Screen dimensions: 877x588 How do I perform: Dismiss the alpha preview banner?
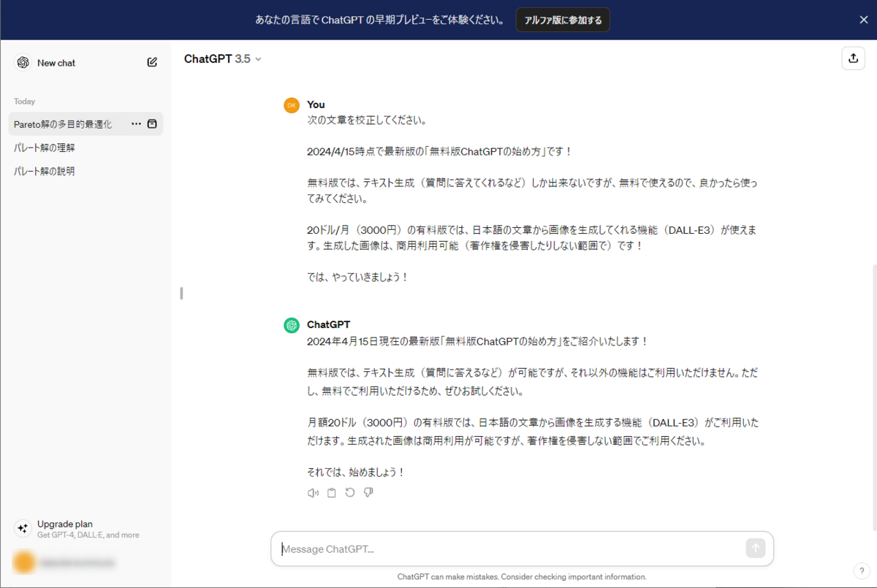tap(864, 20)
